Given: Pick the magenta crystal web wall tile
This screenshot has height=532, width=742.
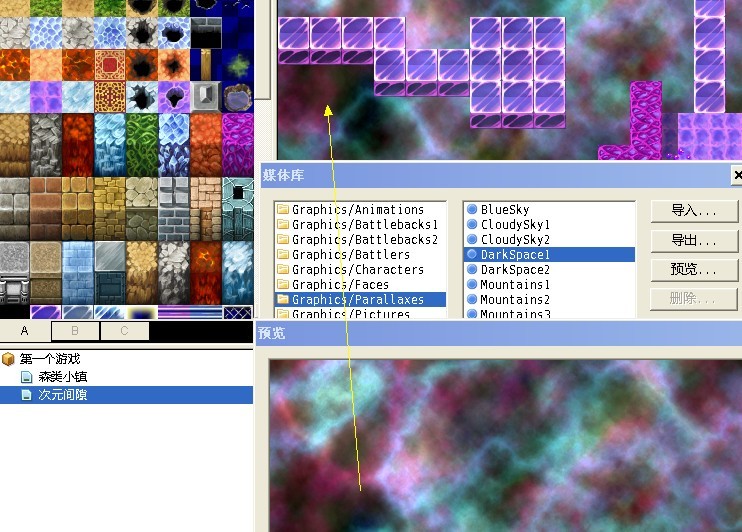Looking at the screenshot, I should coord(238,145).
